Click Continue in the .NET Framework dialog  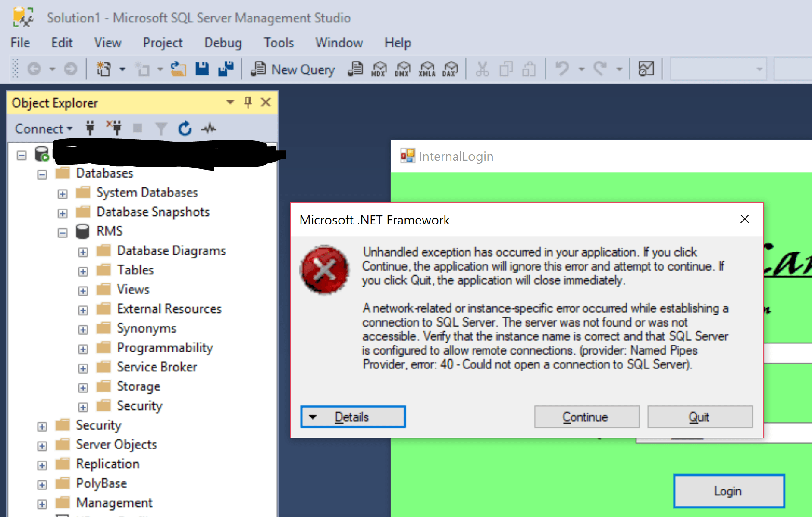point(586,417)
